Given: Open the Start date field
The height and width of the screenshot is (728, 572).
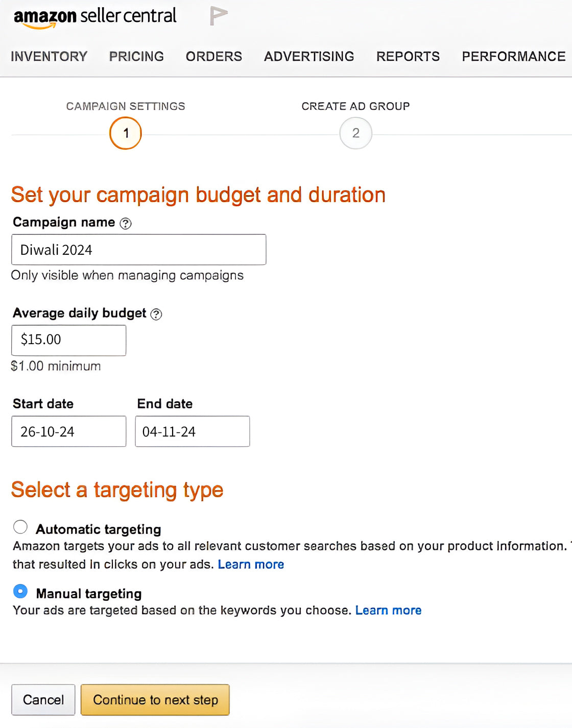Looking at the screenshot, I should 68,431.
